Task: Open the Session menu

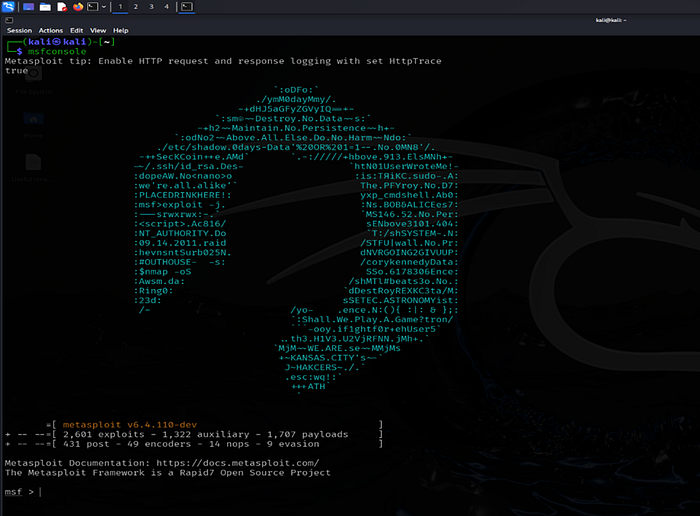Action: click(19, 30)
